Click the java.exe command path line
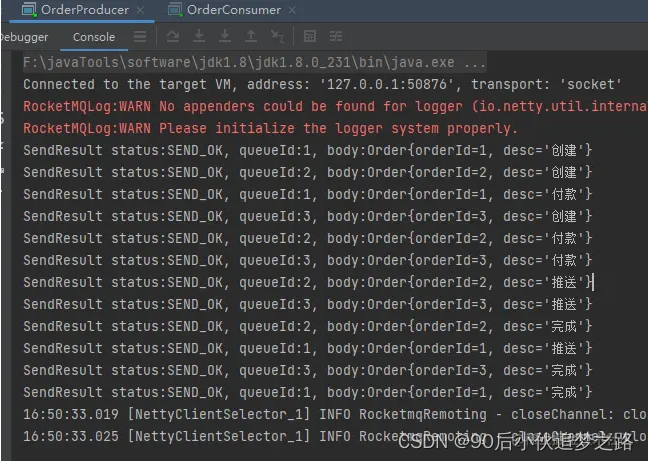Image resolution: width=650 pixels, height=461 pixels. (254, 62)
